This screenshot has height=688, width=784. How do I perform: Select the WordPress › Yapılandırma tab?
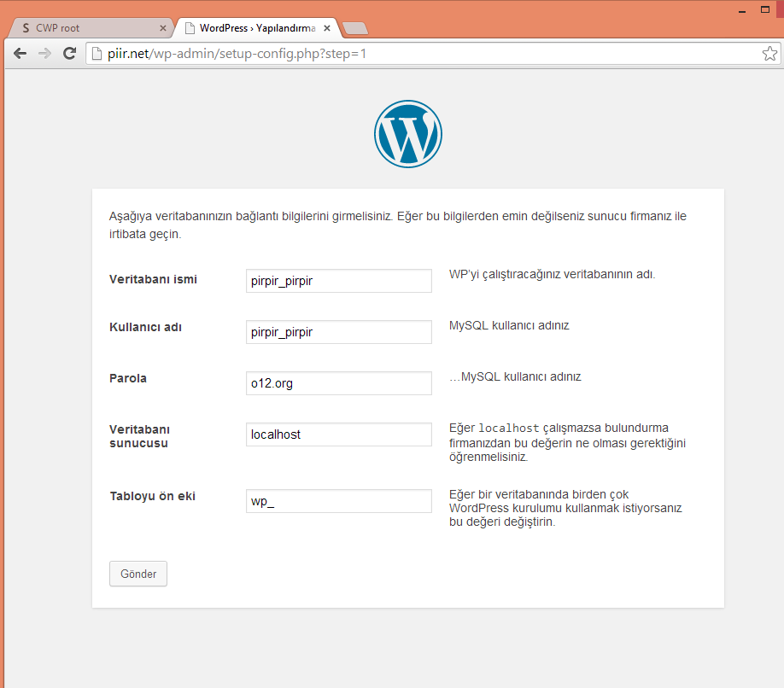[257, 28]
